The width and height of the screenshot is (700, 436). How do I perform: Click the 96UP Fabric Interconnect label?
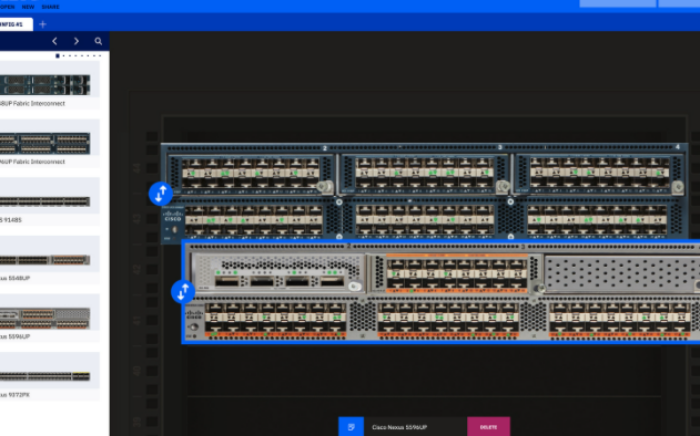pos(32,162)
